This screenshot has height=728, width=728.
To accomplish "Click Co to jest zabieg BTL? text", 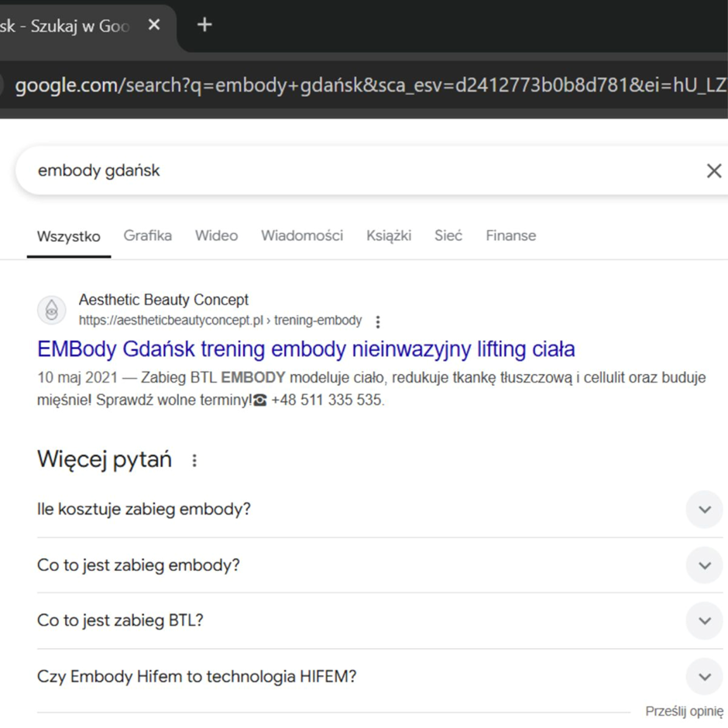I will (120, 620).
